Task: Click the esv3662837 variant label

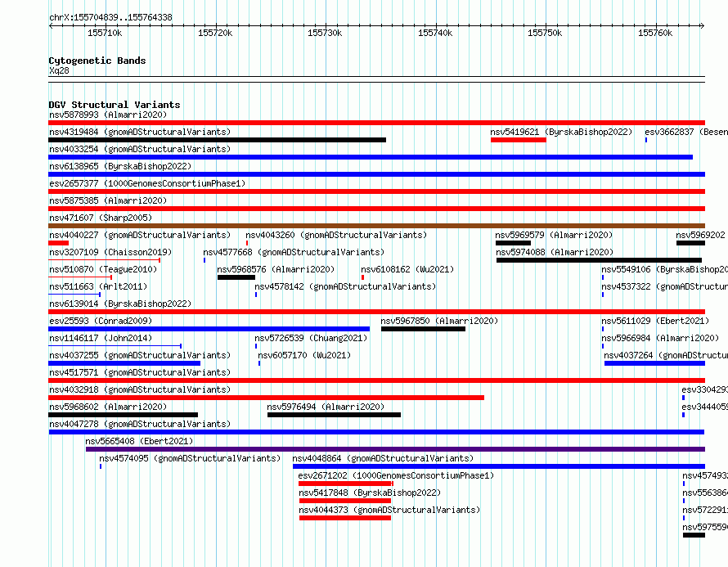Action: (686, 132)
